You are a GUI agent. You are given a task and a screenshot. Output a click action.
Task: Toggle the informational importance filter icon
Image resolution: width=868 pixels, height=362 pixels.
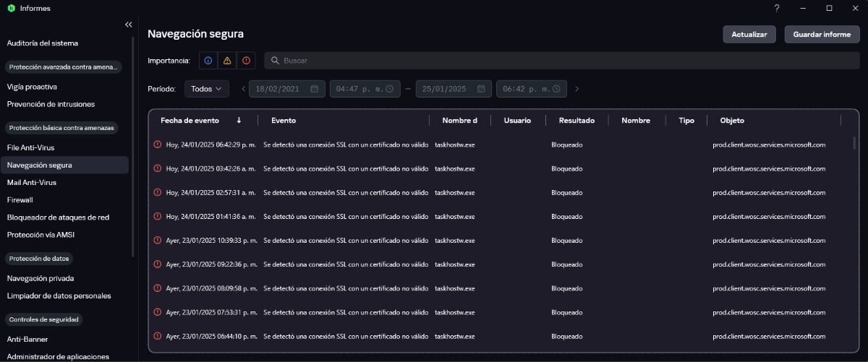(208, 61)
